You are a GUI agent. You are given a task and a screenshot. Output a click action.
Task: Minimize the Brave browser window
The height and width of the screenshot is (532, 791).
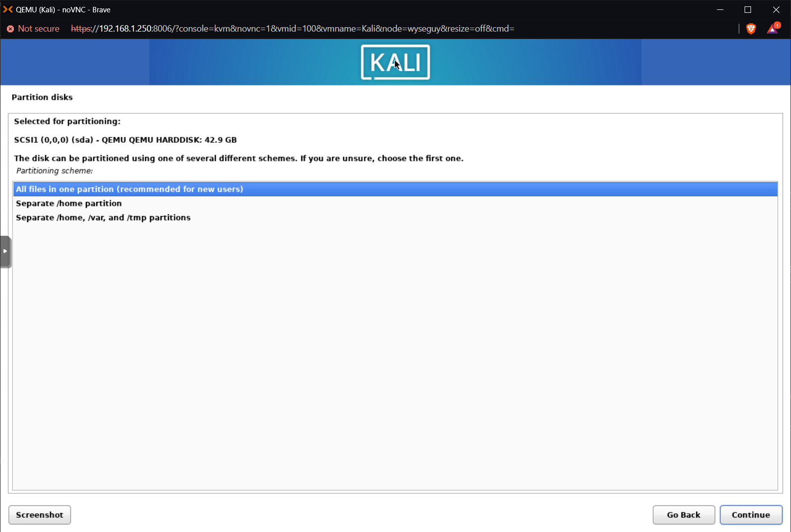[720, 9]
